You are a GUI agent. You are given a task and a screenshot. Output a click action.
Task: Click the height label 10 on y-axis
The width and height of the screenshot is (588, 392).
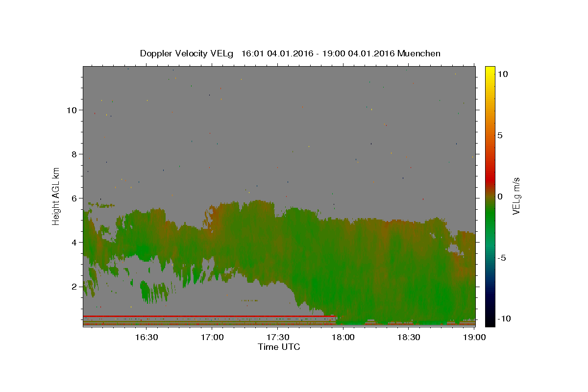tap(71, 110)
